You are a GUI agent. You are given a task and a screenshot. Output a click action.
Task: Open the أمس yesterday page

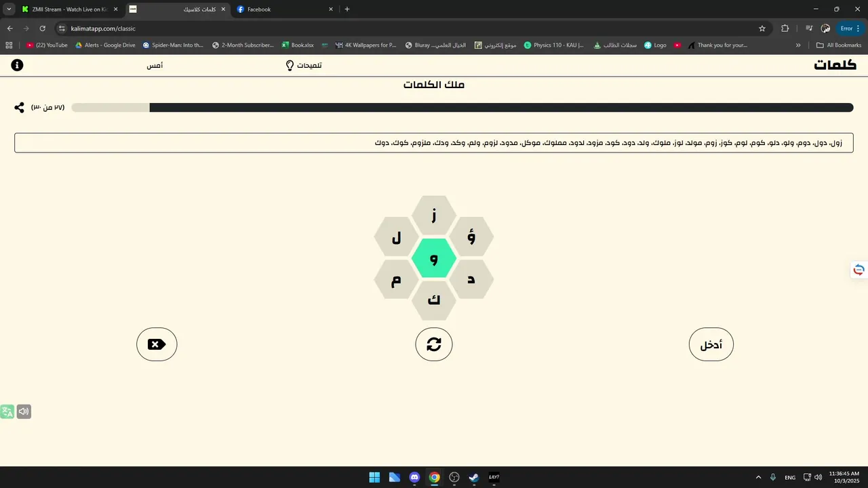coord(155,65)
